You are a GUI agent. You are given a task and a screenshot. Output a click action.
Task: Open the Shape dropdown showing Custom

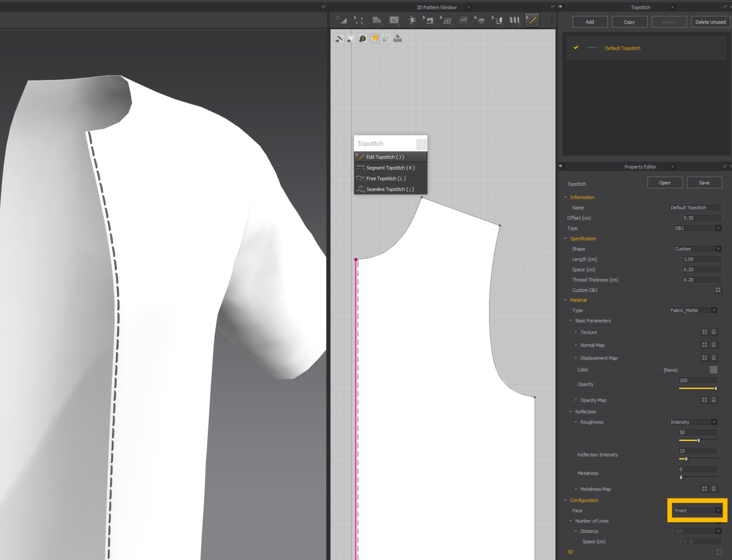[697, 249]
